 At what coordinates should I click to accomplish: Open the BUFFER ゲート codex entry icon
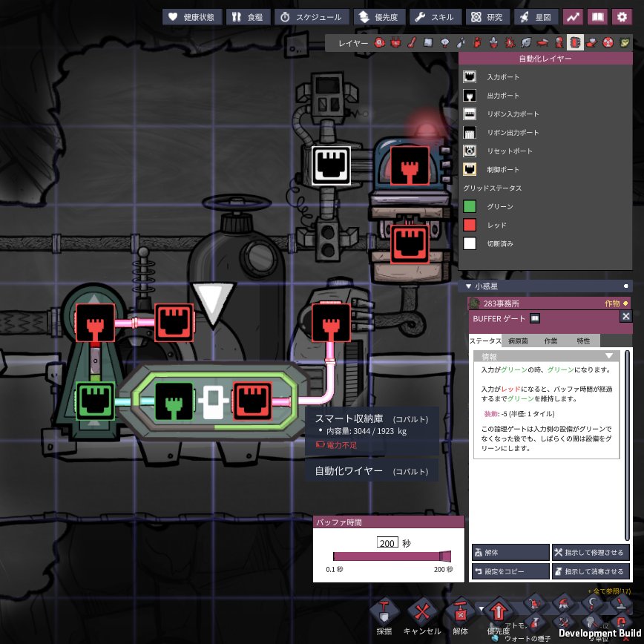(535, 318)
